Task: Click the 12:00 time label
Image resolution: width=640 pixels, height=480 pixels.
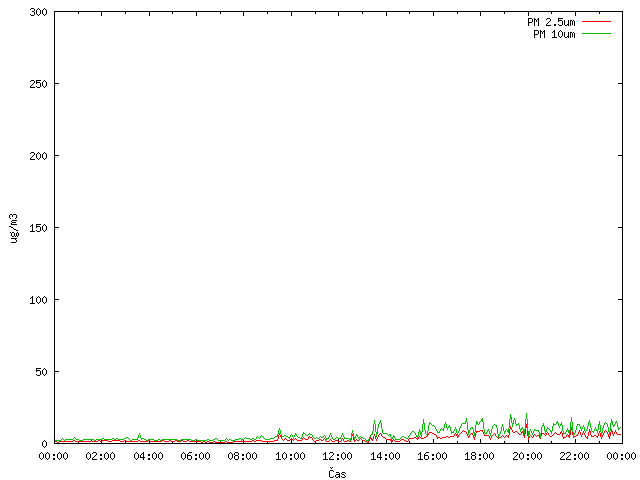Action: (x=338, y=456)
